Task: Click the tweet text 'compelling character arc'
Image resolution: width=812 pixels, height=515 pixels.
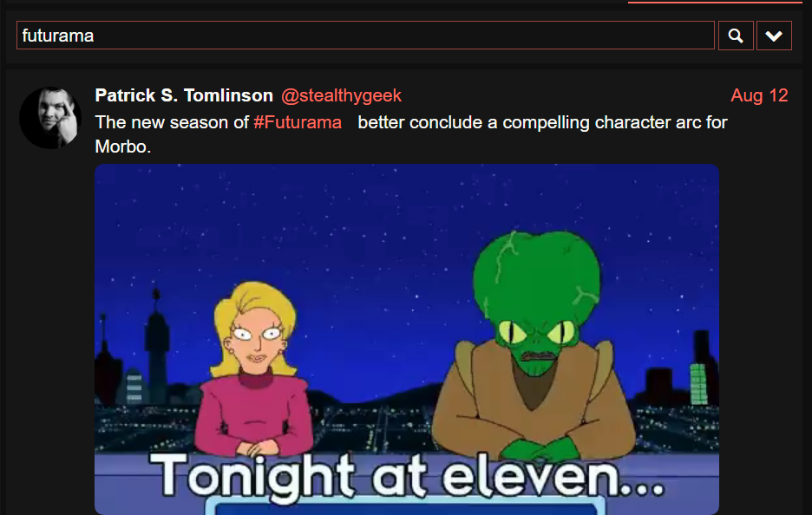Action: coord(586,122)
